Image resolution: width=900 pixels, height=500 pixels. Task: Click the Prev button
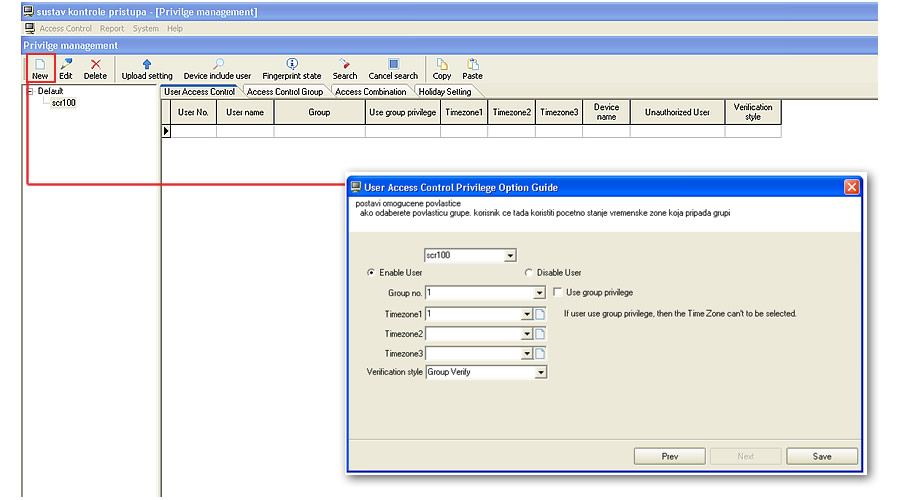[670, 456]
